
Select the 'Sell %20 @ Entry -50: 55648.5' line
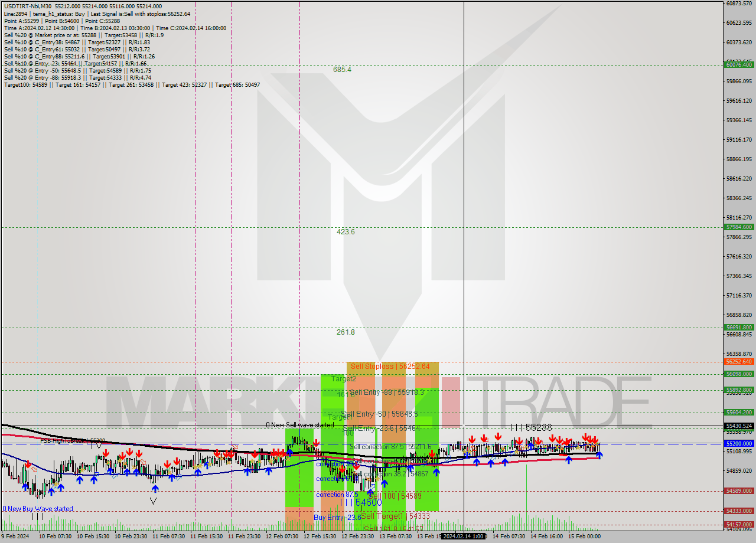pos(77,70)
